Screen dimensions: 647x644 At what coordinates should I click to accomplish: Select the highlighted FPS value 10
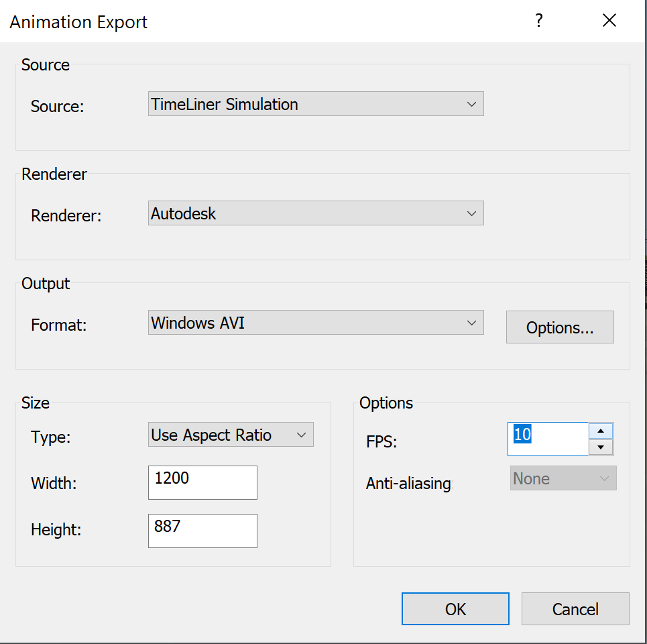pos(522,435)
